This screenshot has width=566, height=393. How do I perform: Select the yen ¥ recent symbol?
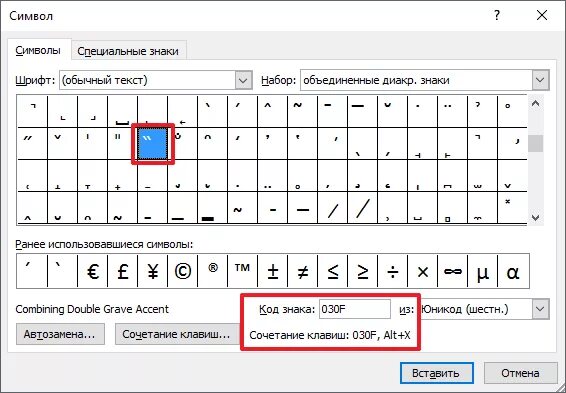(x=152, y=271)
